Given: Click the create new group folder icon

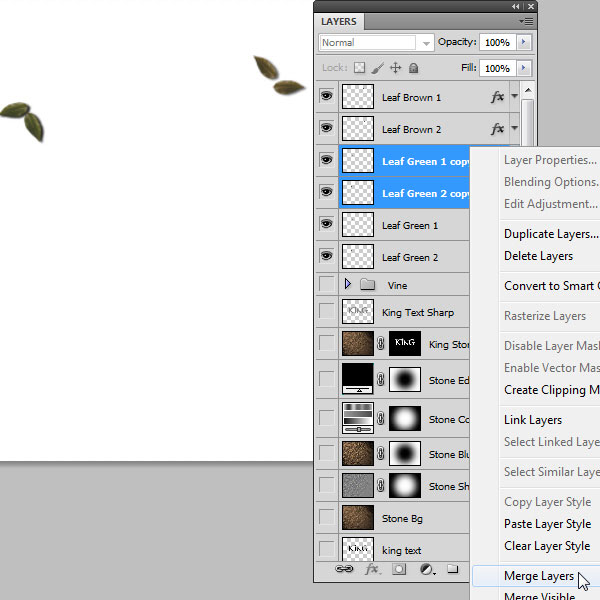Looking at the screenshot, I should 453,569.
